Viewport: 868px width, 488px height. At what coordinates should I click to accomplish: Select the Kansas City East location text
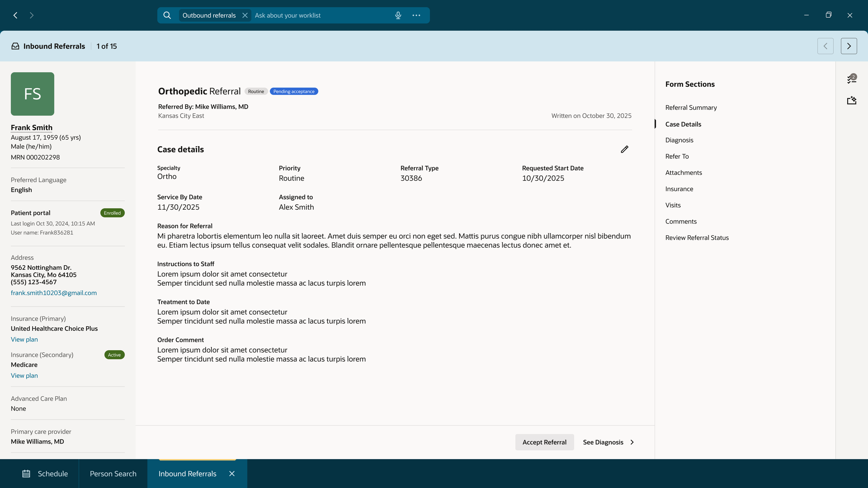click(x=181, y=116)
